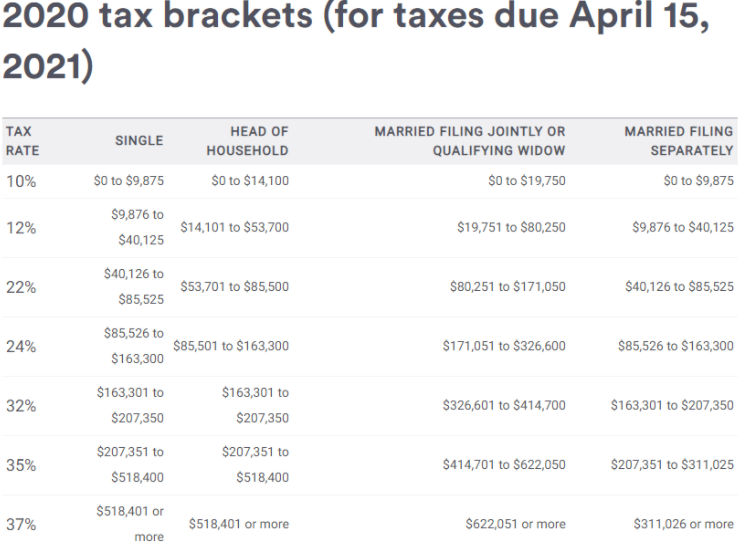Click the "TAX RATE" column header

[20, 141]
